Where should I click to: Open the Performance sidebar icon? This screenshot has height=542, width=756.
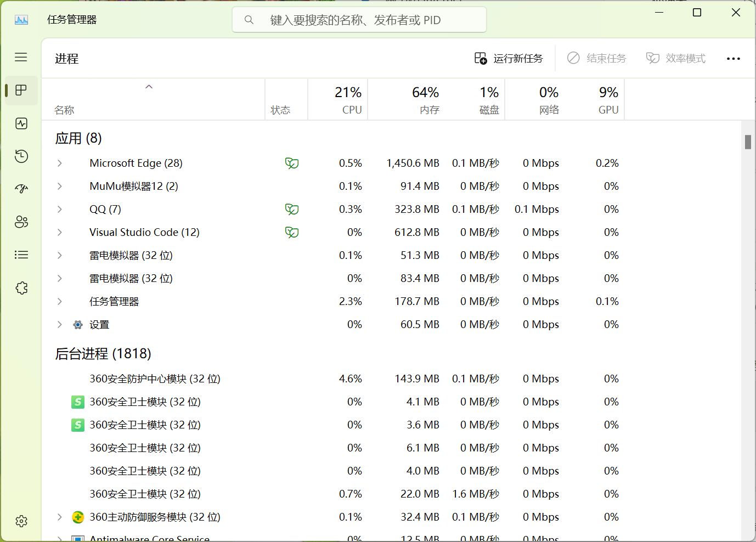(21, 123)
